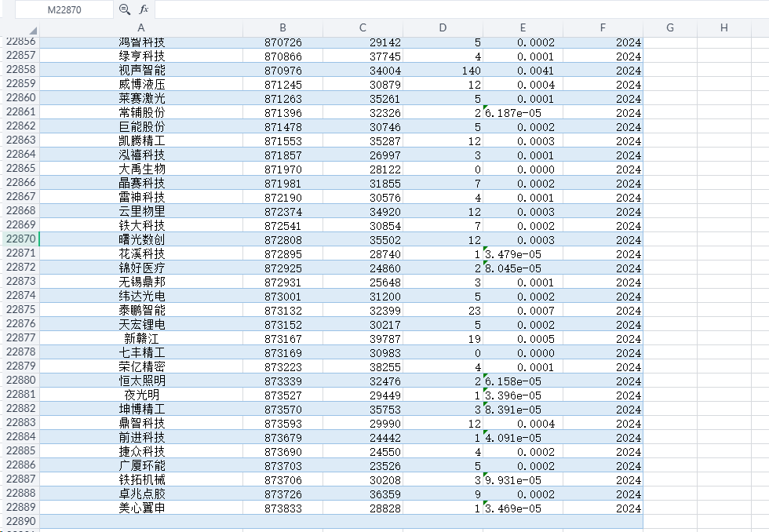
Task: Click cell with value 19 in column D
Action: click(x=443, y=338)
